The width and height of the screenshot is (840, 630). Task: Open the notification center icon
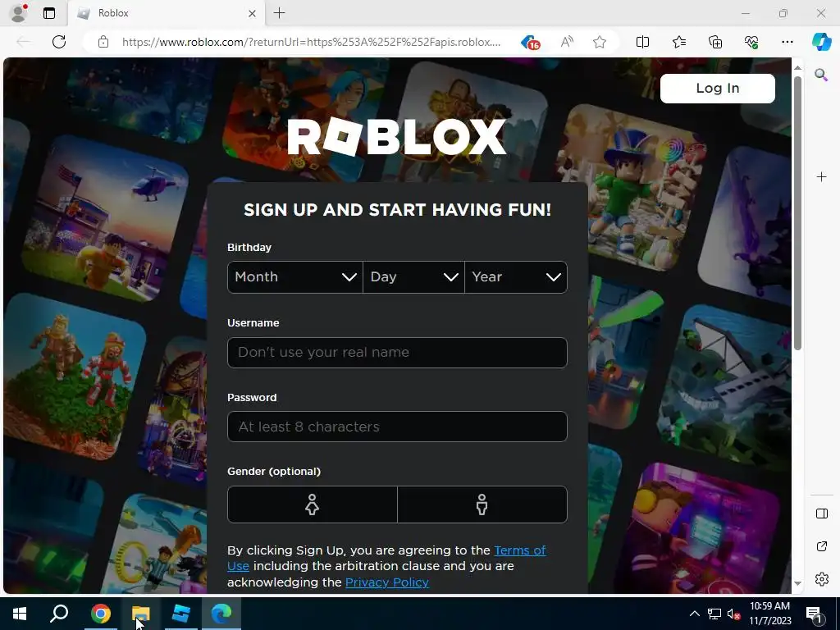(814, 614)
